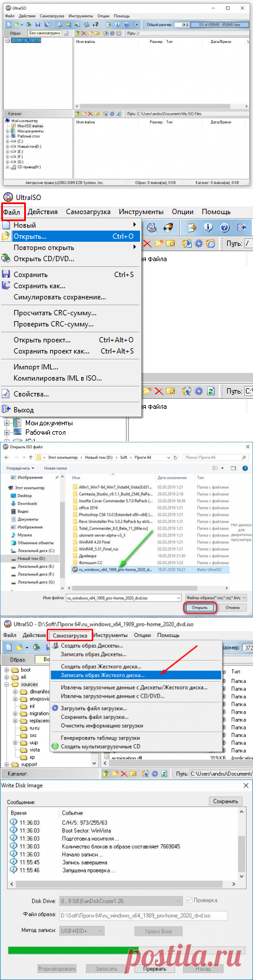Open the Фотошоп CC folder
This screenshot has width=253, height=980.
coord(90,562)
